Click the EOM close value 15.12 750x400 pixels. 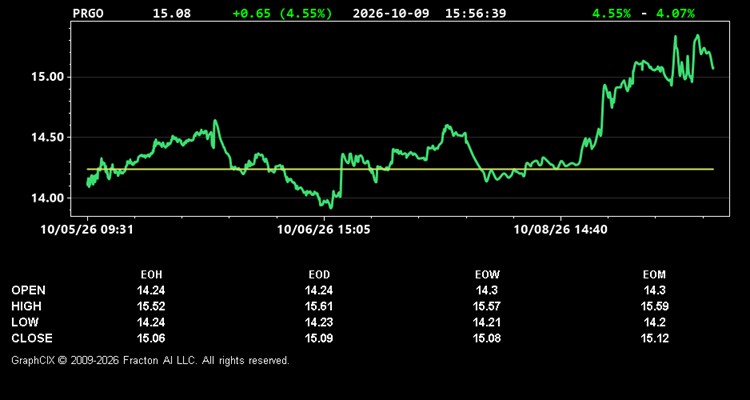pyautogui.click(x=654, y=338)
